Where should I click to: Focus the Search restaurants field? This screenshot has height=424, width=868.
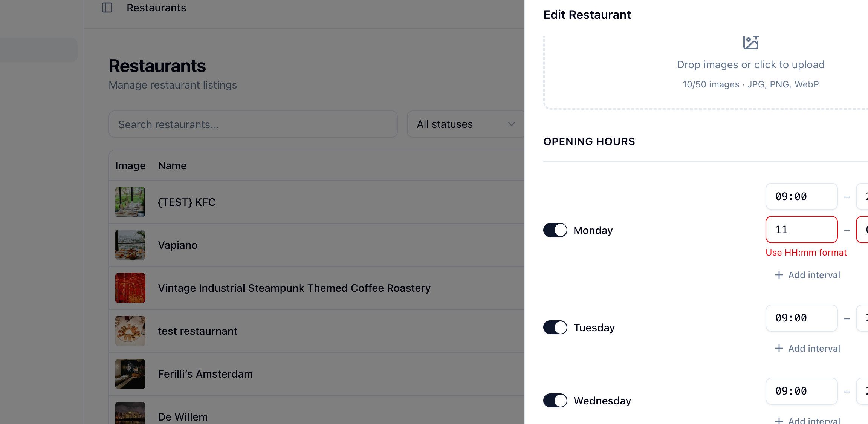[x=253, y=124]
